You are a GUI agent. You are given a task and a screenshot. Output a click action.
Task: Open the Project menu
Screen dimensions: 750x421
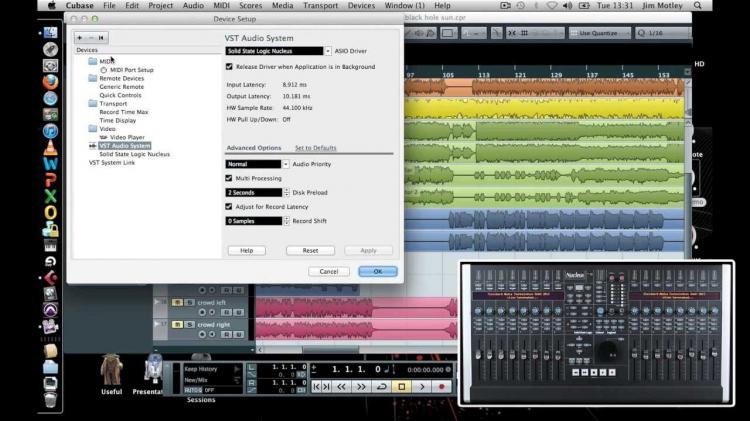pyautogui.click(x=160, y=6)
